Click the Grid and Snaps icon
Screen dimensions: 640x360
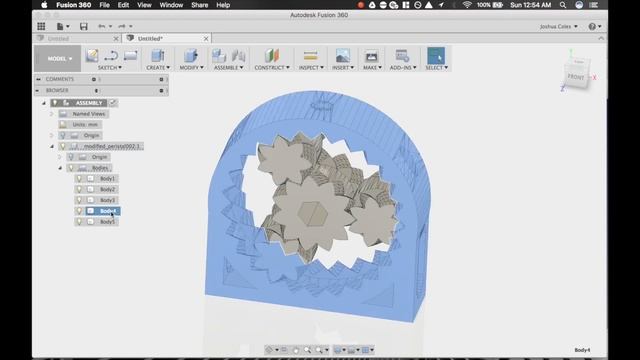[351, 350]
